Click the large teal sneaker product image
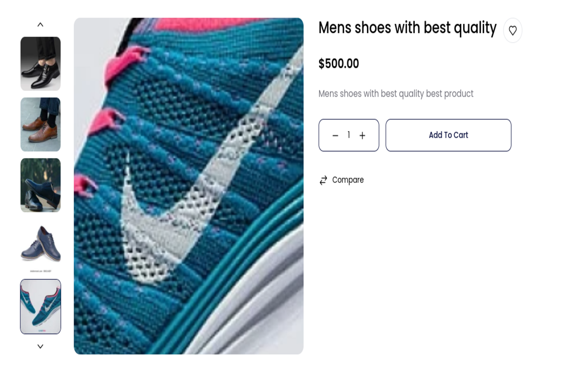588x390 pixels. [x=188, y=117]
